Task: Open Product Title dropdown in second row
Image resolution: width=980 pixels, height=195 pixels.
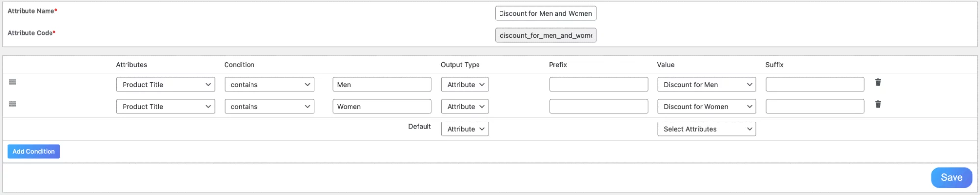Action: pos(166,107)
